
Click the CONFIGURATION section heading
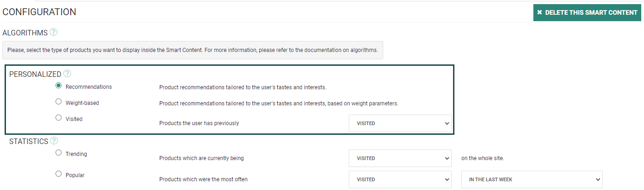point(39,12)
